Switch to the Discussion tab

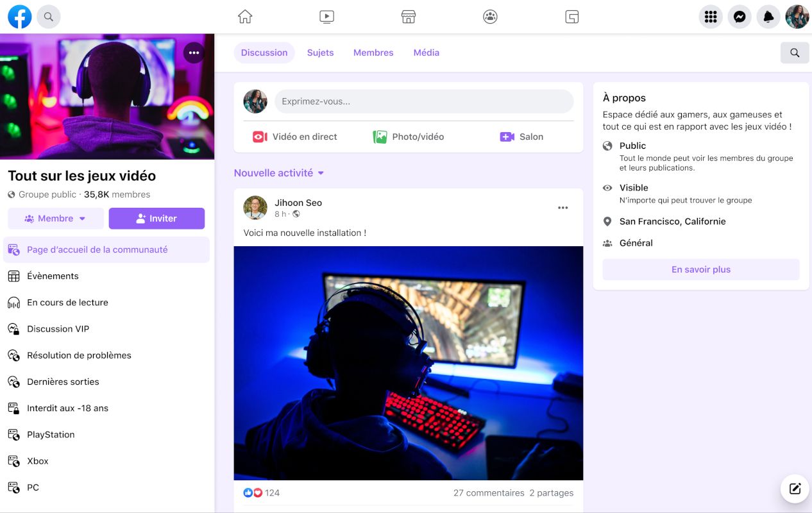coord(264,53)
